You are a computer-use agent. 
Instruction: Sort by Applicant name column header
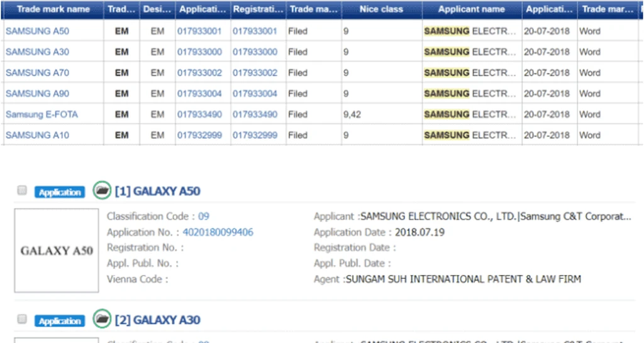point(472,9)
